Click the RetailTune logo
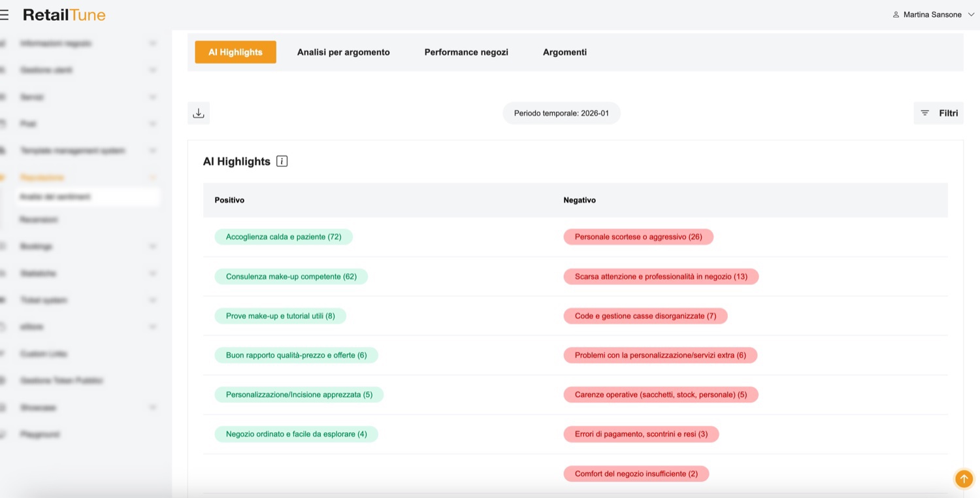 pos(64,14)
